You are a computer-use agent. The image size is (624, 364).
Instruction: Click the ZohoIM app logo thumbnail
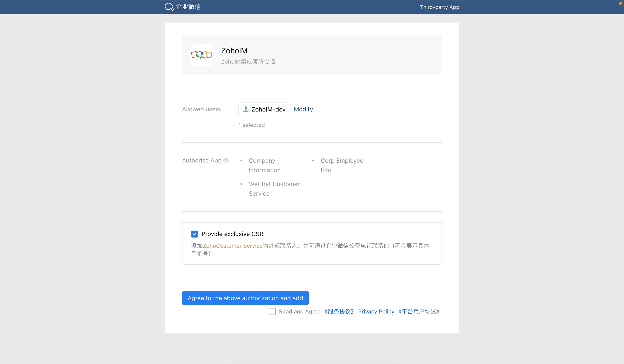pos(201,55)
